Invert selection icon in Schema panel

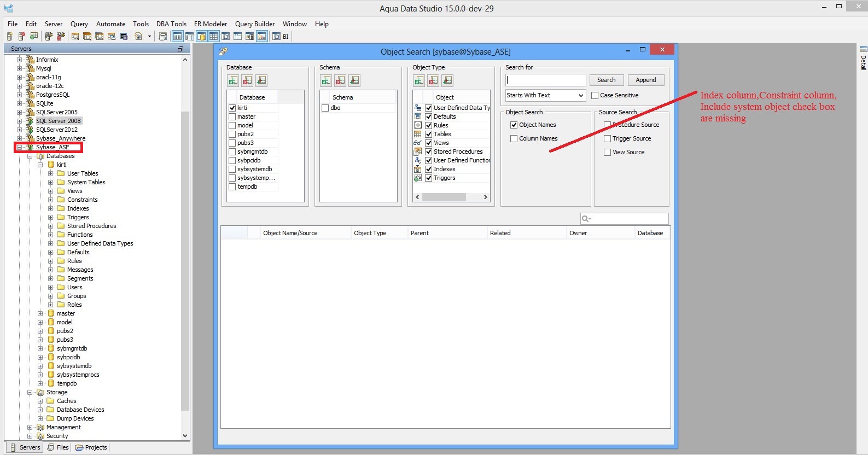pyautogui.click(x=354, y=80)
